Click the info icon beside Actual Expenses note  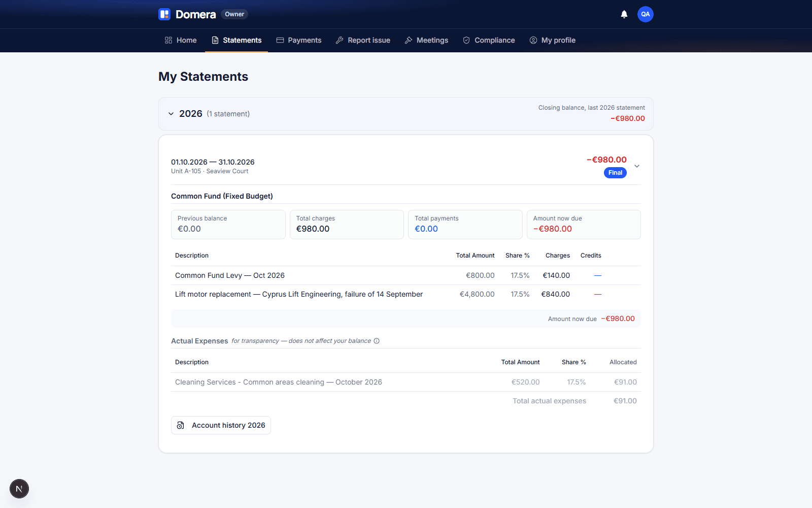377,341
